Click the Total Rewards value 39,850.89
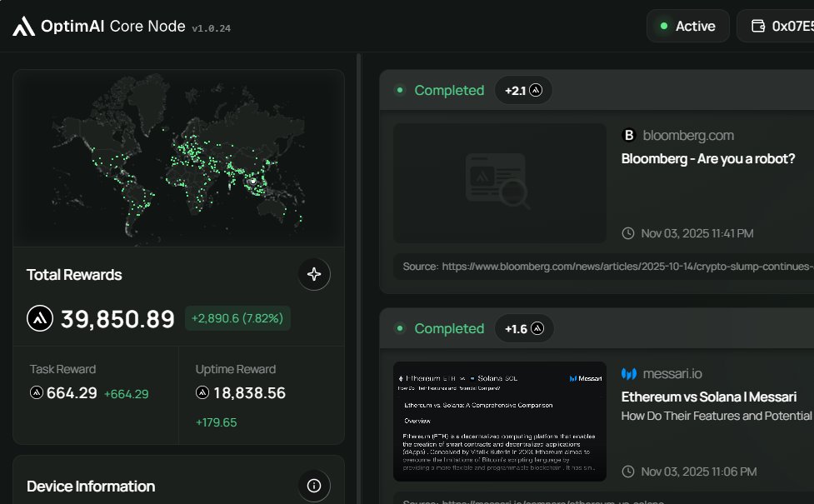The width and height of the screenshot is (814, 504). coord(117,319)
